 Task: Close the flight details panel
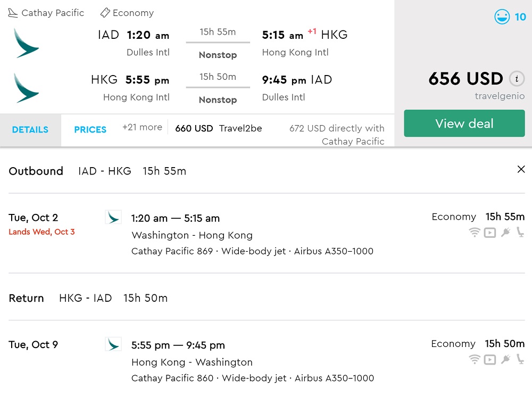pyautogui.click(x=521, y=169)
